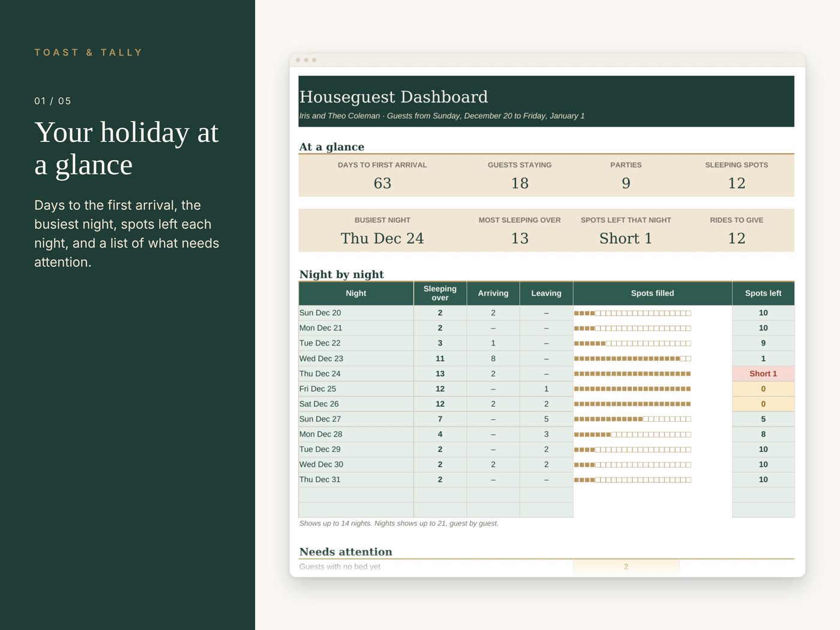This screenshot has width=840, height=630.
Task: Click the Arriving value 8 for Wed Dec 23
Action: click(x=493, y=358)
